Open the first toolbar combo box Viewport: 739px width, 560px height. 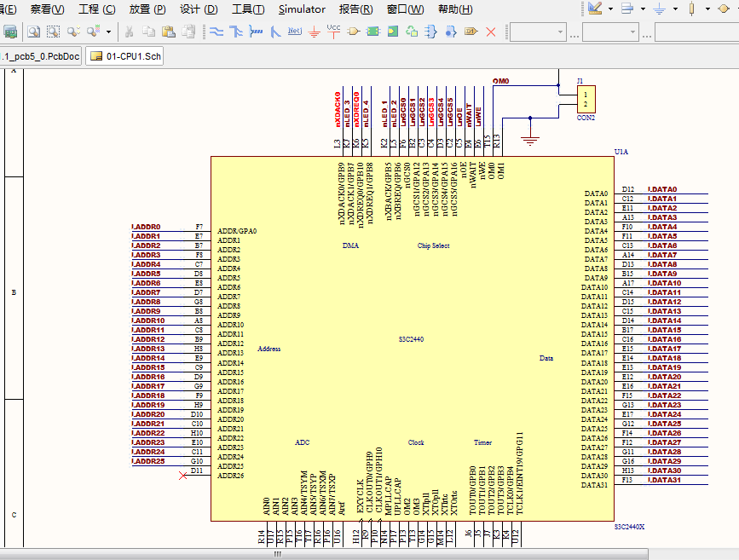pos(538,32)
